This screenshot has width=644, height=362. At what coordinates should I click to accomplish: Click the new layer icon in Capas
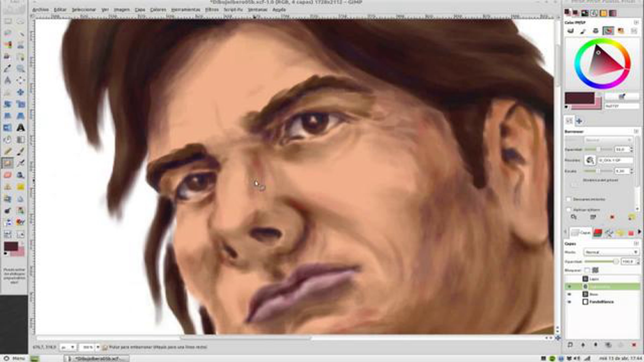570,345
